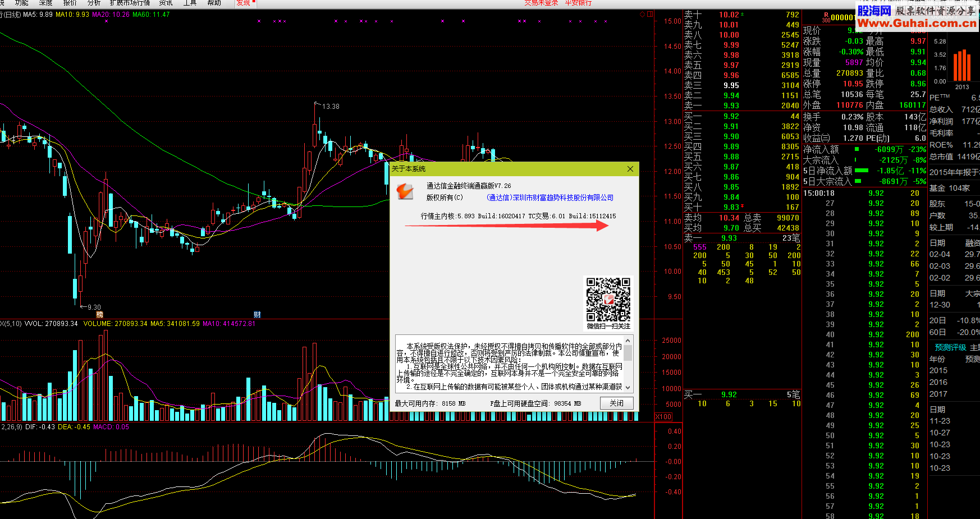Screen dimensions: 980x519
Task: Click the 卖三 9.95 order book row
Action: click(741, 86)
